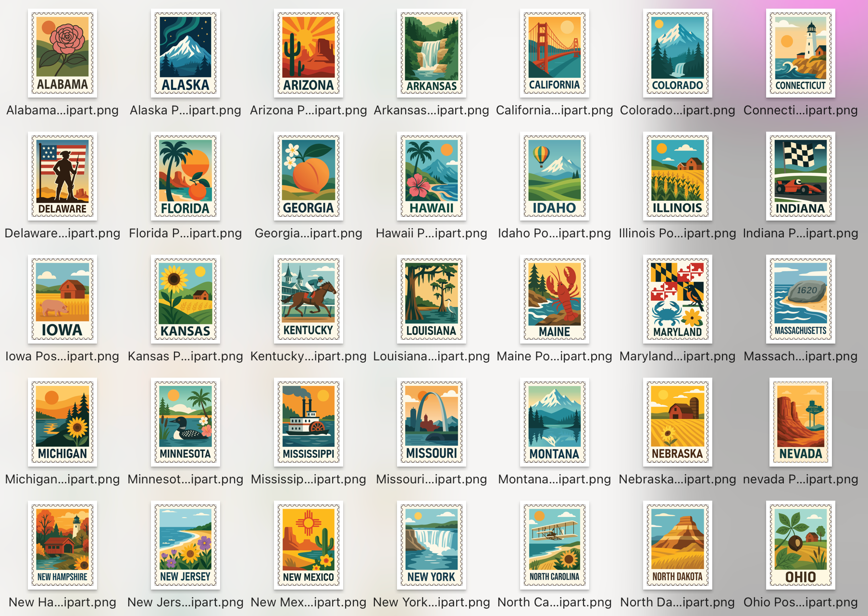The image size is (868, 616).
Task: Select the Georgia peach stamp thumbnail
Action: pos(309,176)
